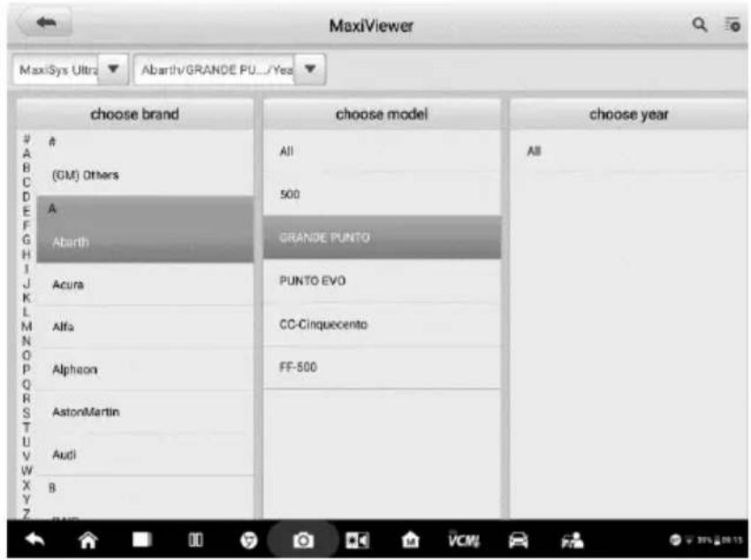Choose the Alfa brand

[145, 327]
